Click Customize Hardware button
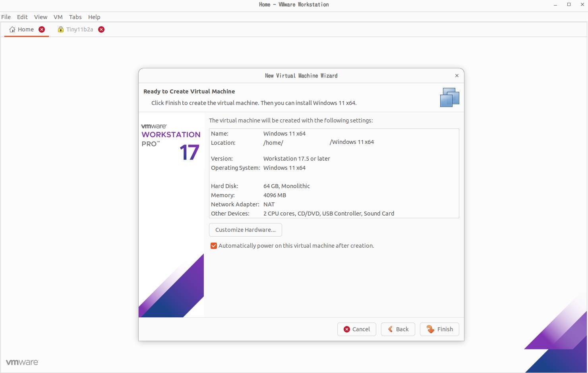The width and height of the screenshot is (588, 373). pyautogui.click(x=246, y=230)
